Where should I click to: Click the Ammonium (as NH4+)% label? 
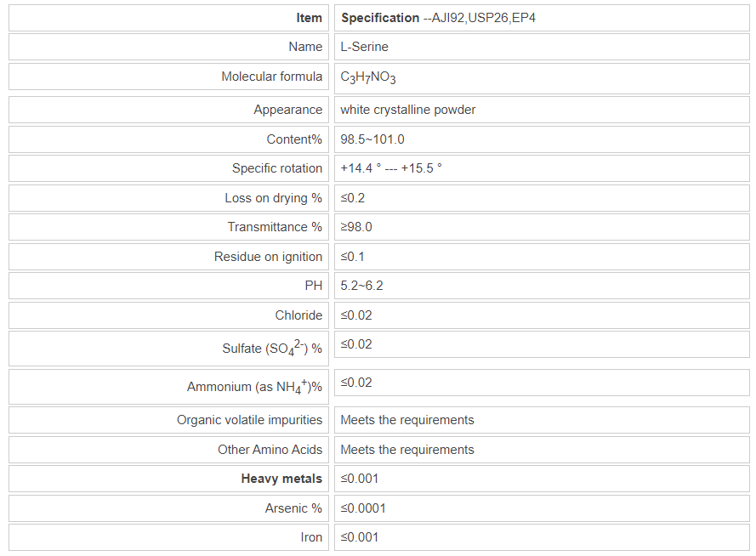254,387
